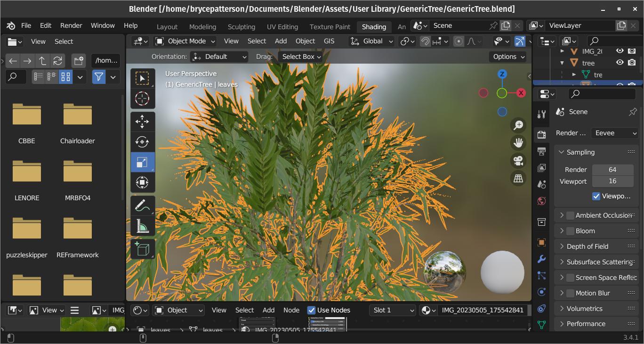Open the Output properties tab
The image size is (644, 344).
coord(541,151)
